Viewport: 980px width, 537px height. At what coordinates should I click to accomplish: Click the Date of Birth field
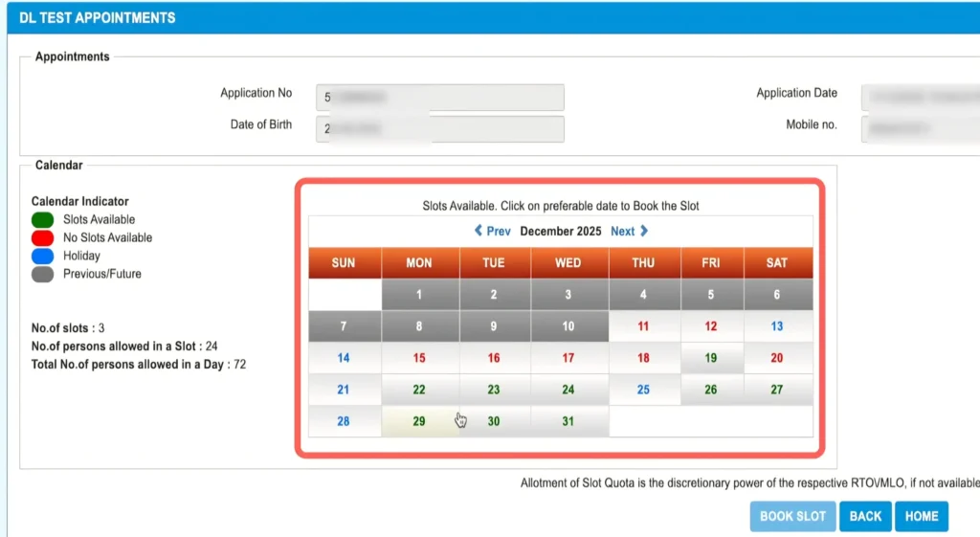pos(440,128)
